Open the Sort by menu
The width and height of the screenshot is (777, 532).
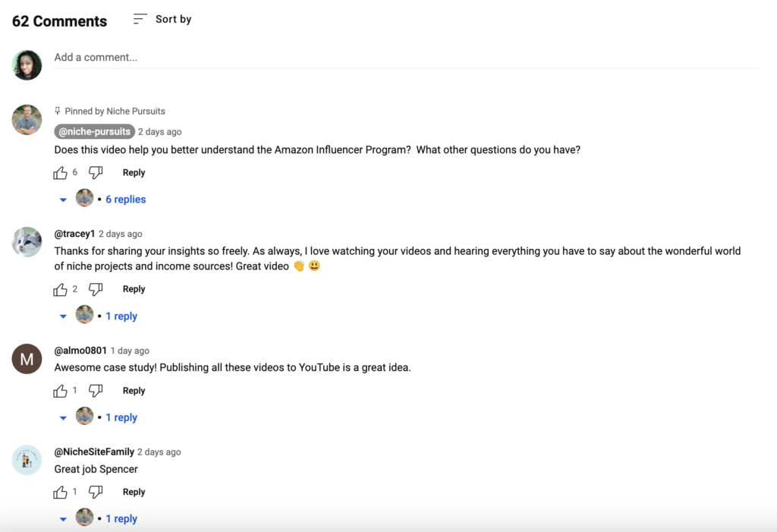tap(162, 19)
